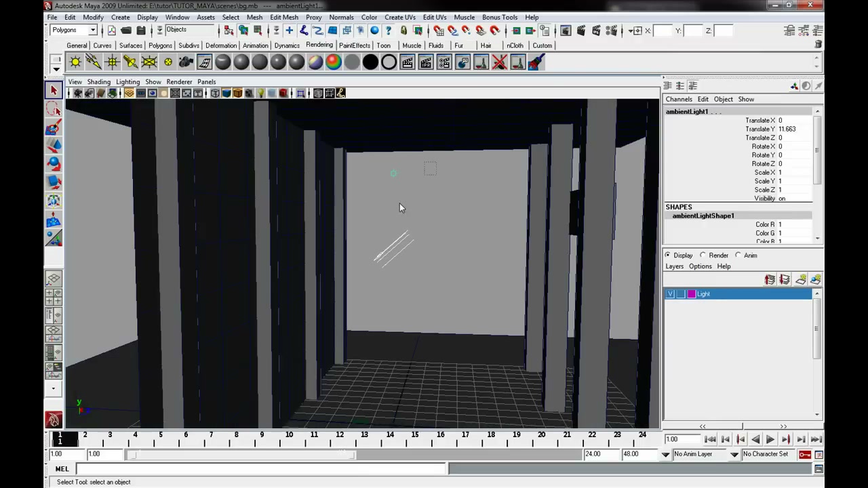Choose the Paint Selection tool
This screenshot has width=868, height=488.
tap(54, 127)
